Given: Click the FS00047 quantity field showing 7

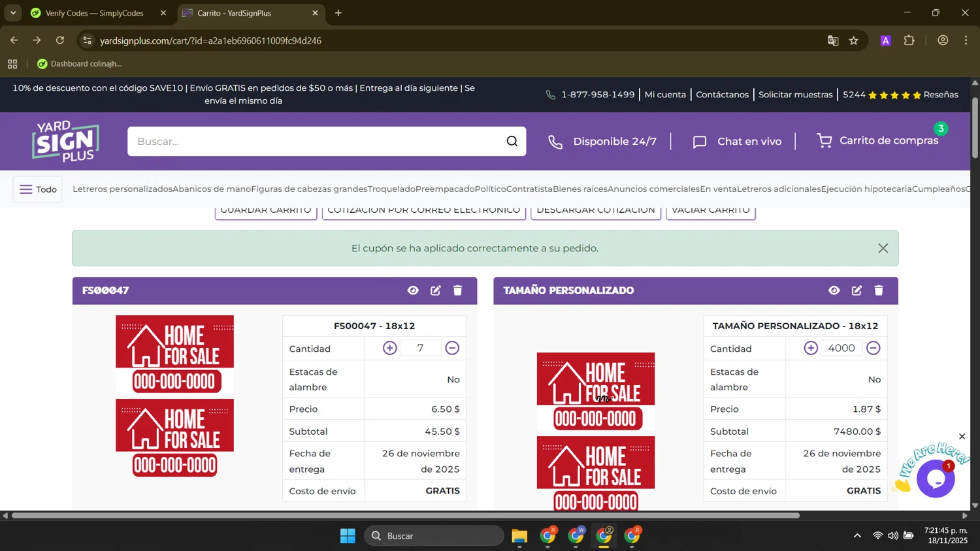Looking at the screenshot, I should click(421, 348).
